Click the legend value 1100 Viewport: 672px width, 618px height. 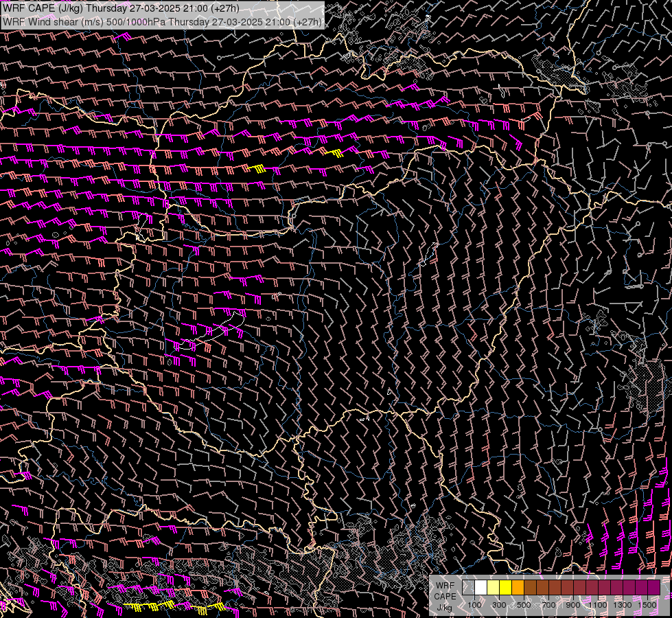(x=597, y=605)
